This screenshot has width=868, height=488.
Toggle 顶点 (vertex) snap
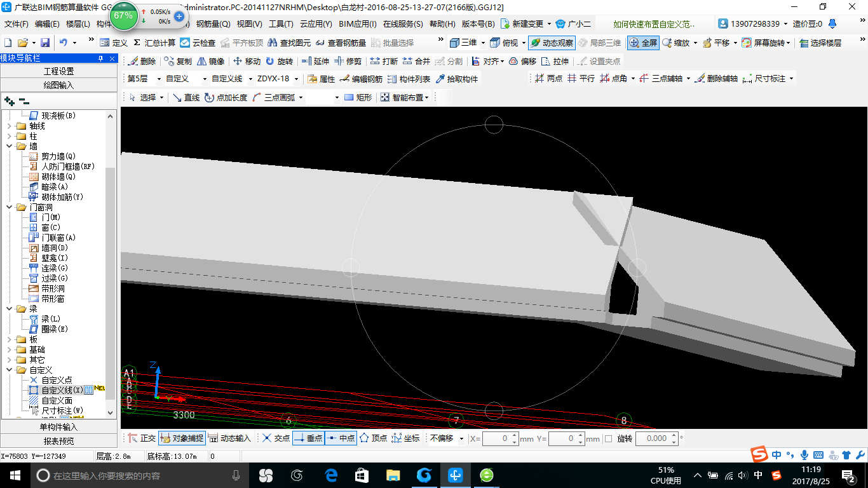click(x=374, y=438)
